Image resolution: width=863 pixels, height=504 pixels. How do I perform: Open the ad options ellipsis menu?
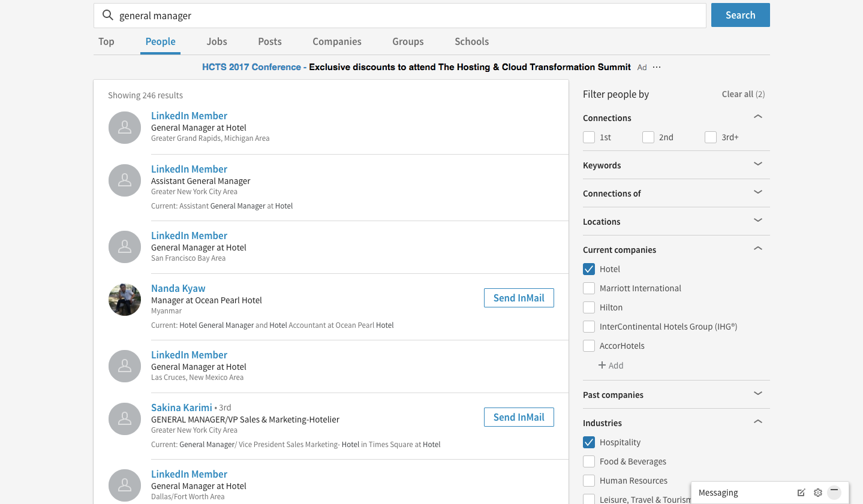coord(657,67)
